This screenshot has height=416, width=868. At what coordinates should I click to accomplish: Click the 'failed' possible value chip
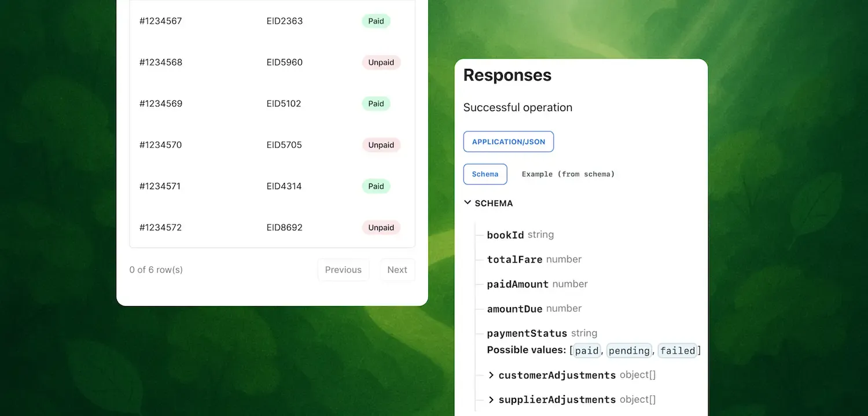[x=678, y=351]
